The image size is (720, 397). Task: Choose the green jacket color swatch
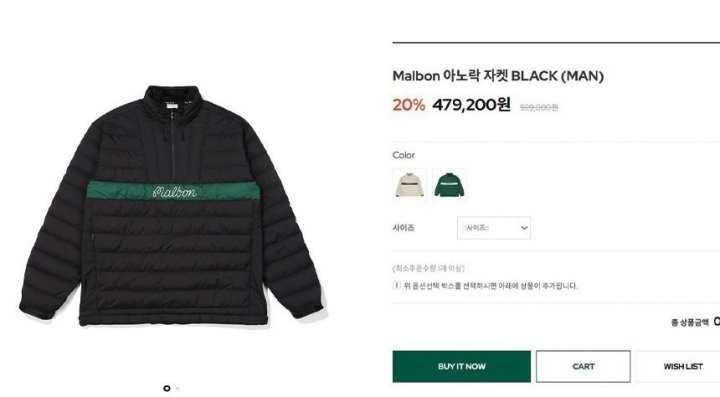(449, 185)
